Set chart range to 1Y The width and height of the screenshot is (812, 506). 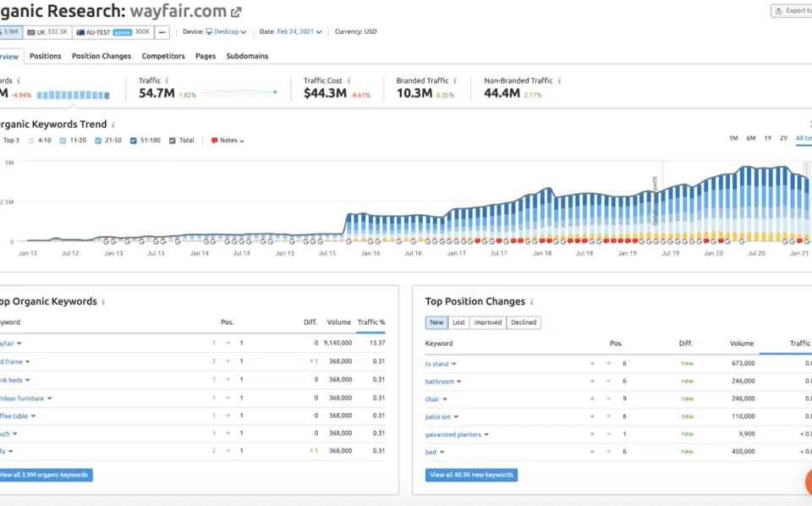pos(768,138)
